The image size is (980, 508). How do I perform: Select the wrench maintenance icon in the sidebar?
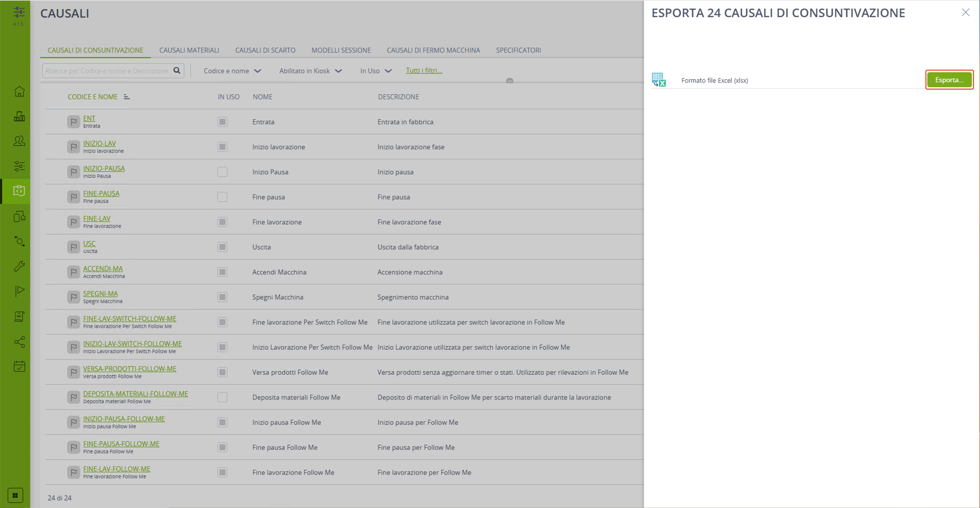click(19, 266)
